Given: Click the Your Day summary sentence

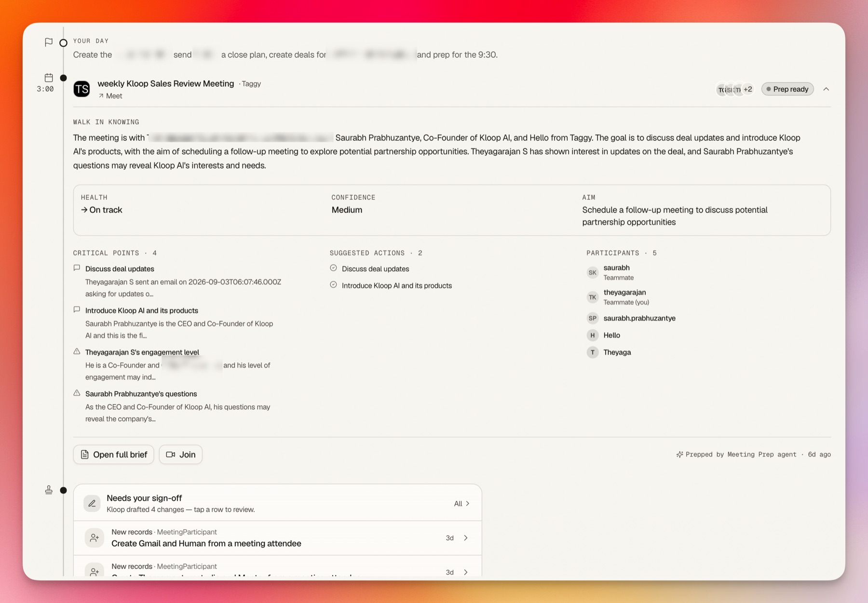Looking at the screenshot, I should 285,55.
